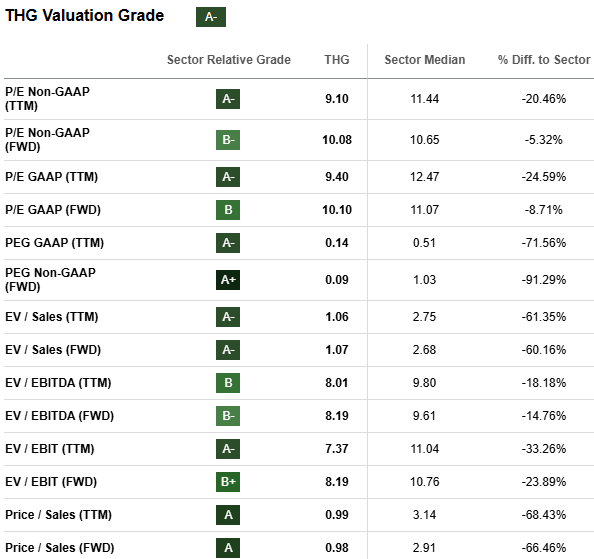Click the THG value 10.10
This screenshot has width=594, height=559.
(x=337, y=210)
